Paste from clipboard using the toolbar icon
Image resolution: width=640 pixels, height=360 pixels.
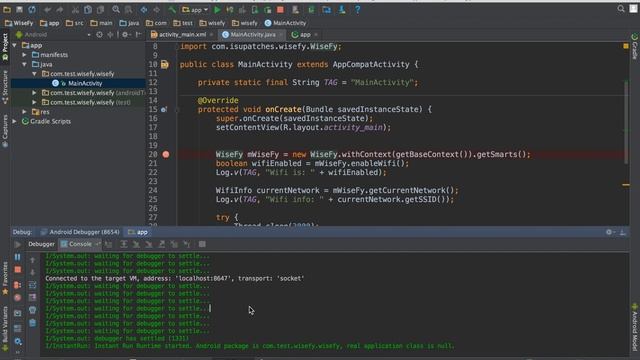(x=100, y=9)
